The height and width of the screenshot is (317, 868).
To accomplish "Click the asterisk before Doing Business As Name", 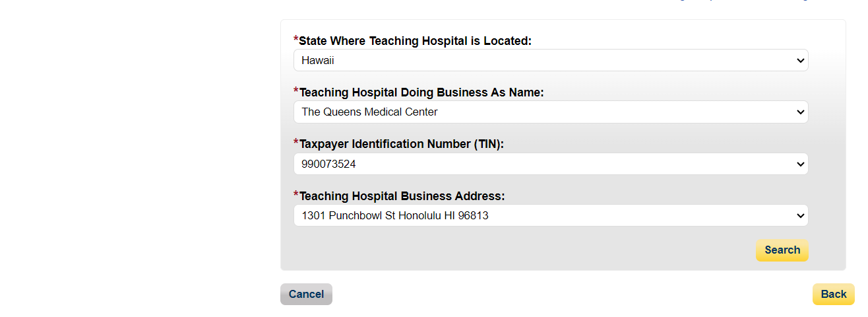I will click(296, 91).
